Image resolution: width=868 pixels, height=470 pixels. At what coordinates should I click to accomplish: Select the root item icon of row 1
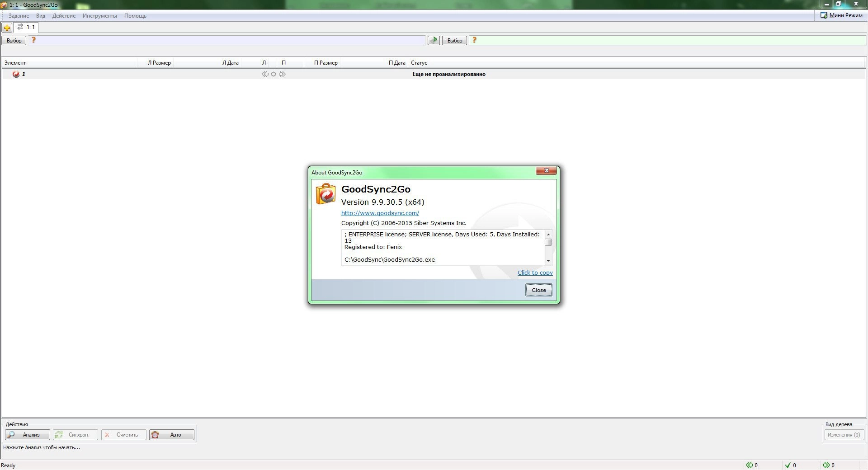16,74
